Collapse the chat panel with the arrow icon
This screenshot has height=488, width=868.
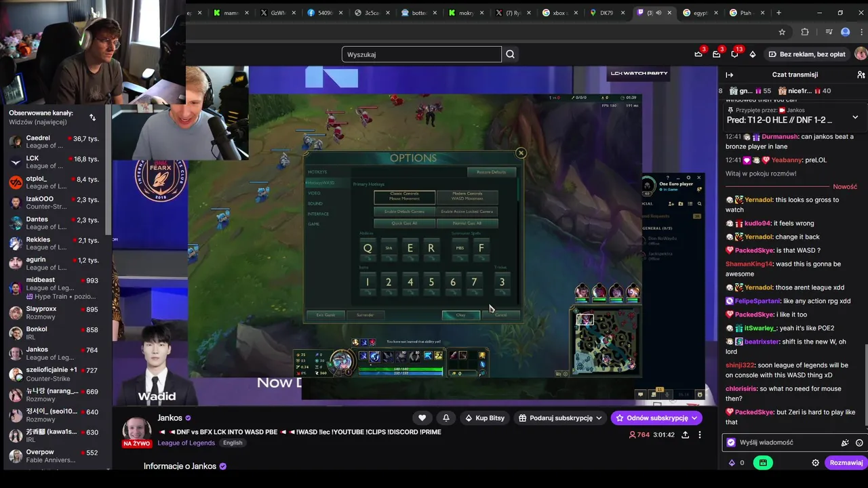730,75
